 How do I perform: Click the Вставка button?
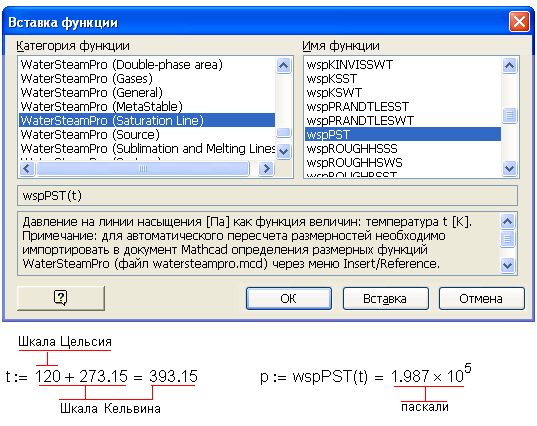coord(385,299)
